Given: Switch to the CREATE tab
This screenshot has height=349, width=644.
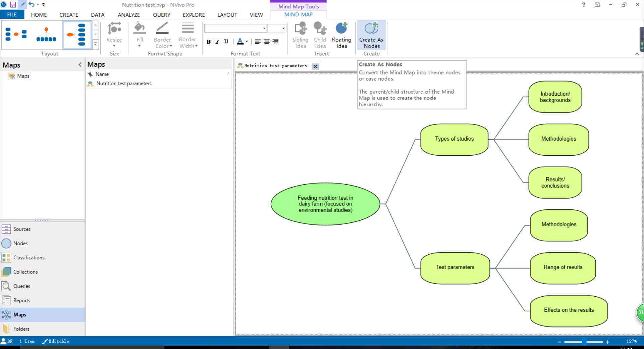Looking at the screenshot, I should coord(69,15).
